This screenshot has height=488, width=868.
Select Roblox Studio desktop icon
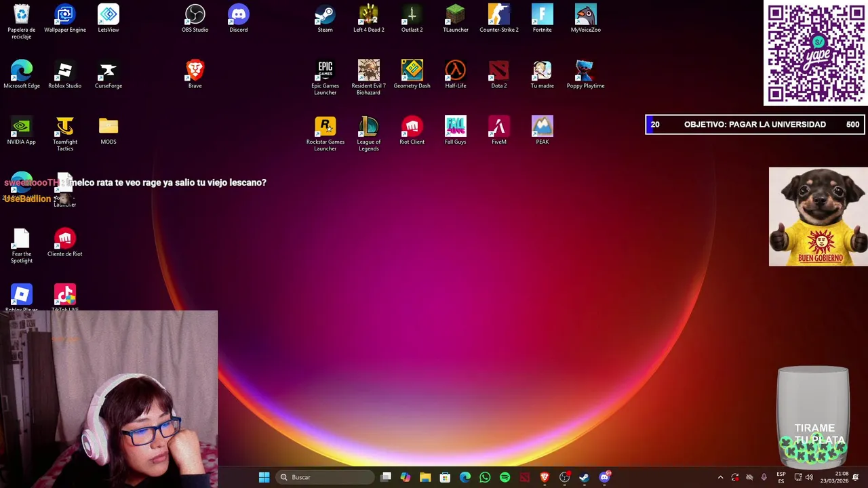(x=65, y=75)
